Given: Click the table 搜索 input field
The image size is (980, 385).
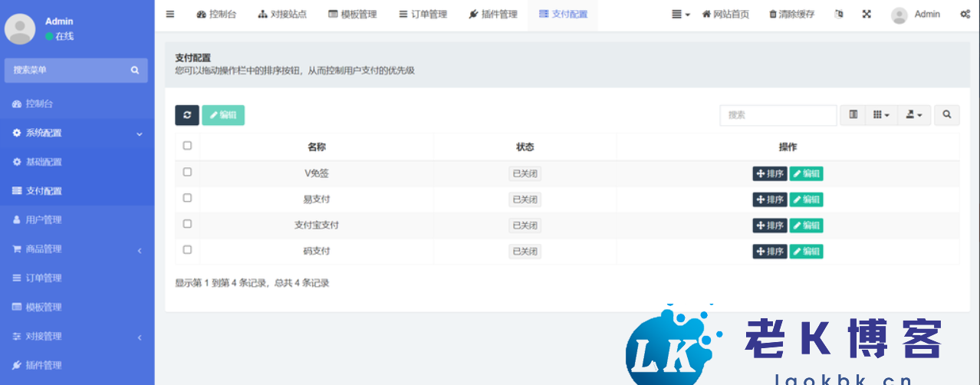Looking at the screenshot, I should click(x=778, y=115).
